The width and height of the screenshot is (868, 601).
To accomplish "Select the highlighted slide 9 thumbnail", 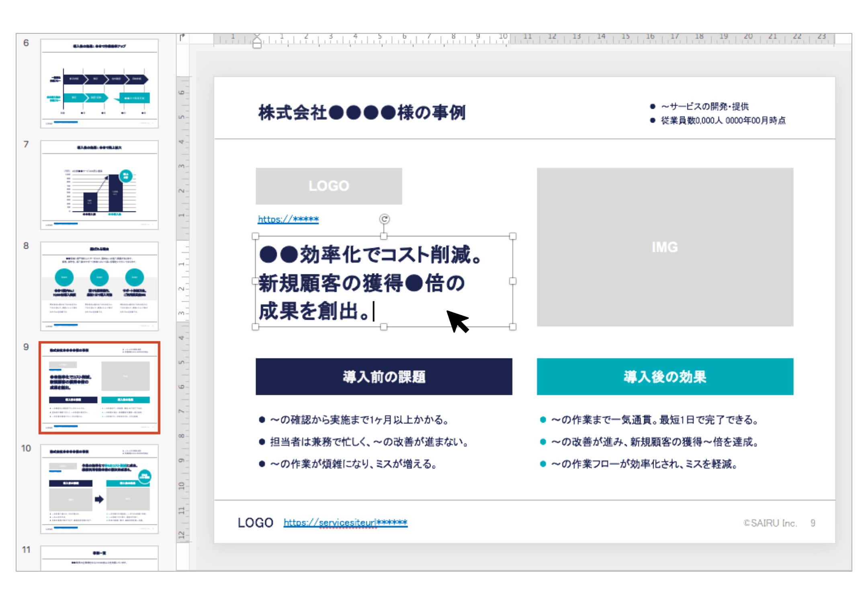I will tap(99, 388).
